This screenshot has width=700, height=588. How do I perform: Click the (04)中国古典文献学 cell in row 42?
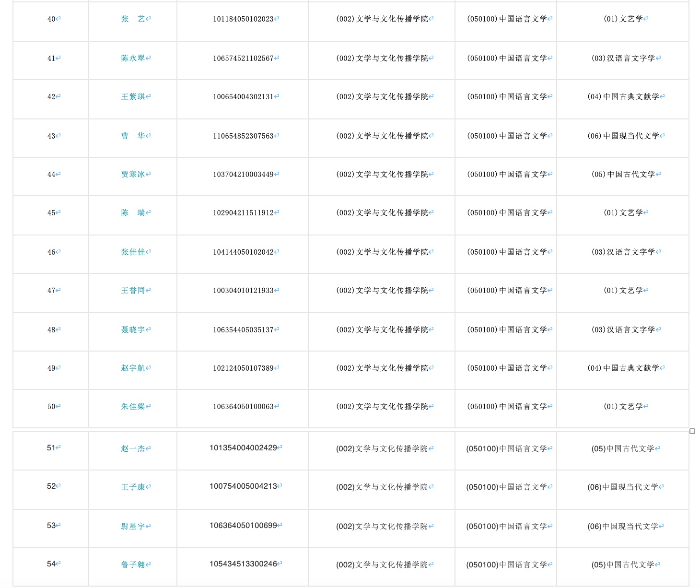pos(623,97)
